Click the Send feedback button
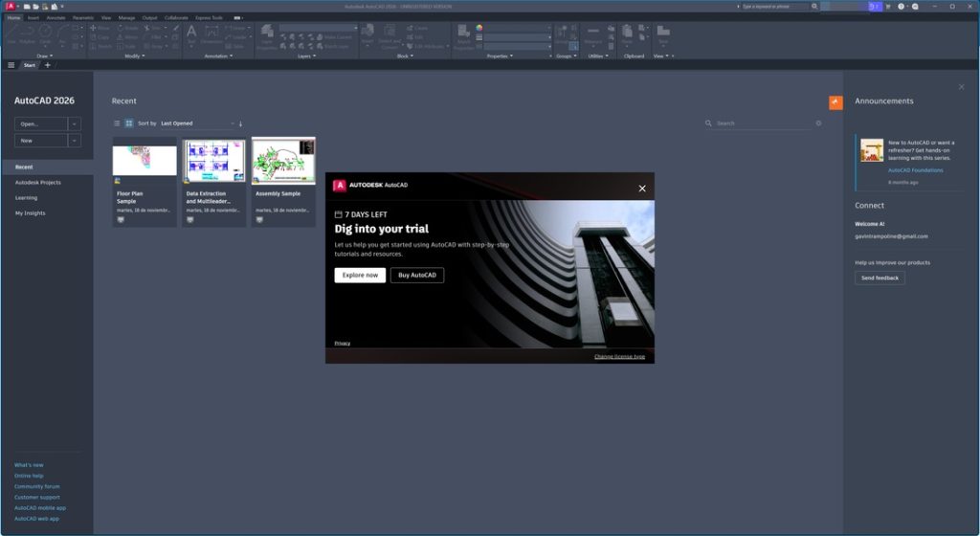This screenshot has height=536, width=980. (x=880, y=278)
